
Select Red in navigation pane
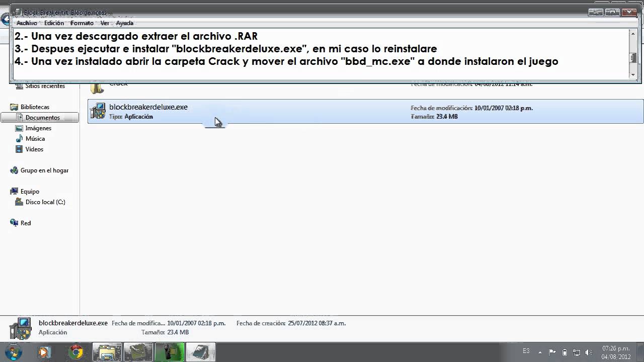tap(26, 223)
